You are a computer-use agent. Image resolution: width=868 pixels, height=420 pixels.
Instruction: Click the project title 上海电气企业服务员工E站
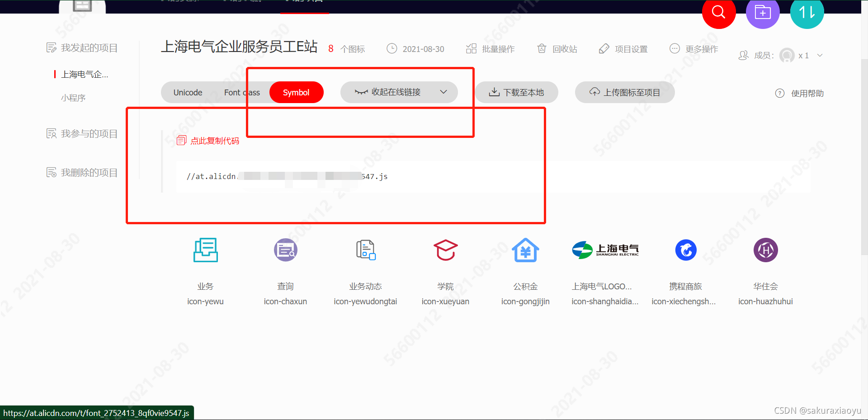tap(239, 47)
